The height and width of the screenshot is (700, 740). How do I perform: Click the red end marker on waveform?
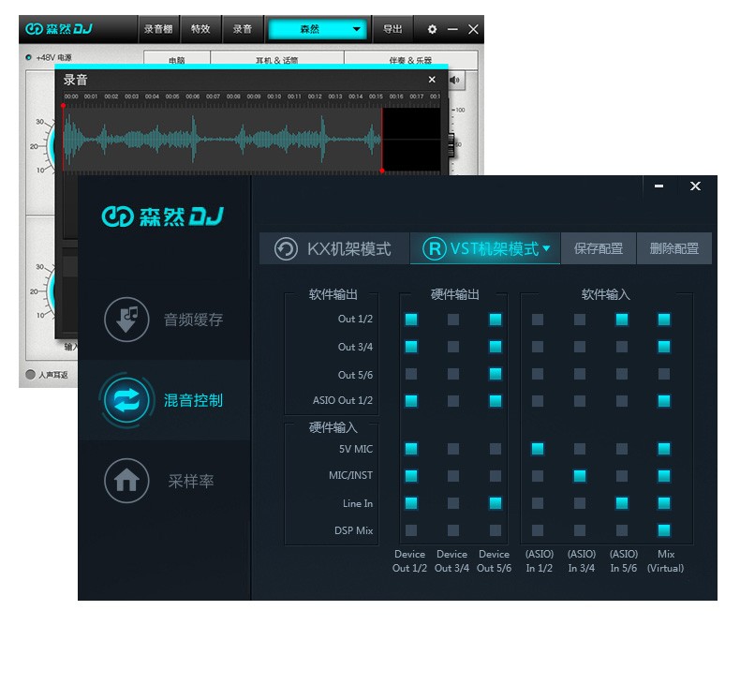(x=382, y=171)
